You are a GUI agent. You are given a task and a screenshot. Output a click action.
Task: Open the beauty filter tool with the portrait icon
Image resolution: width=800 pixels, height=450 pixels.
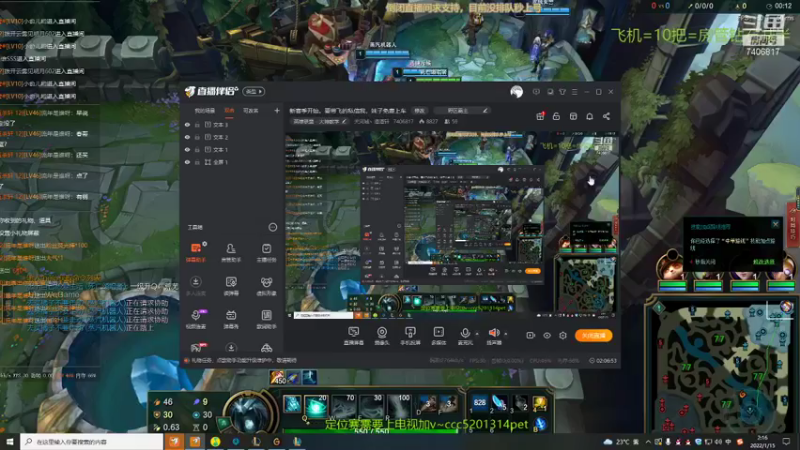(x=231, y=286)
